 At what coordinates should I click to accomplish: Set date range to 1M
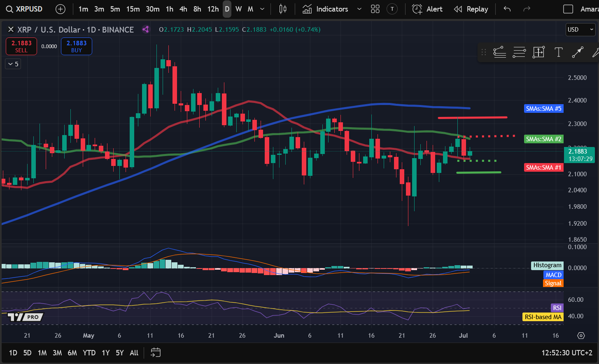[42, 353]
